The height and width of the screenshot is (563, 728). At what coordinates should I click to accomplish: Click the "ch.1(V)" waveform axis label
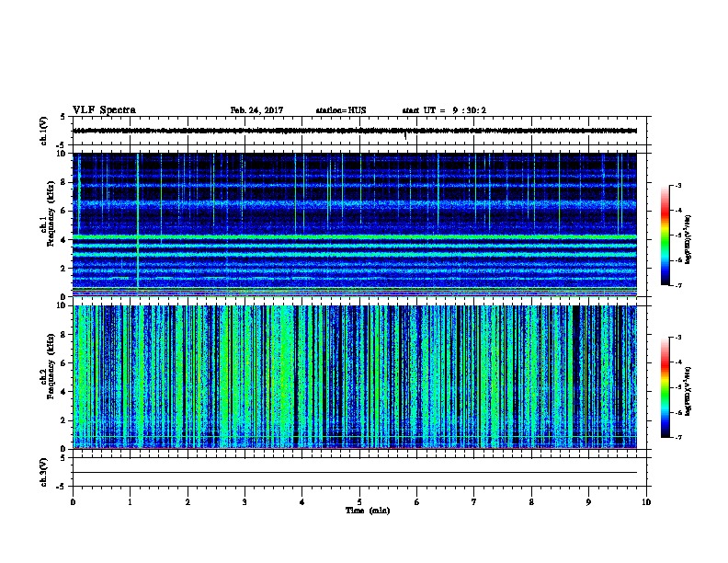pyautogui.click(x=43, y=131)
